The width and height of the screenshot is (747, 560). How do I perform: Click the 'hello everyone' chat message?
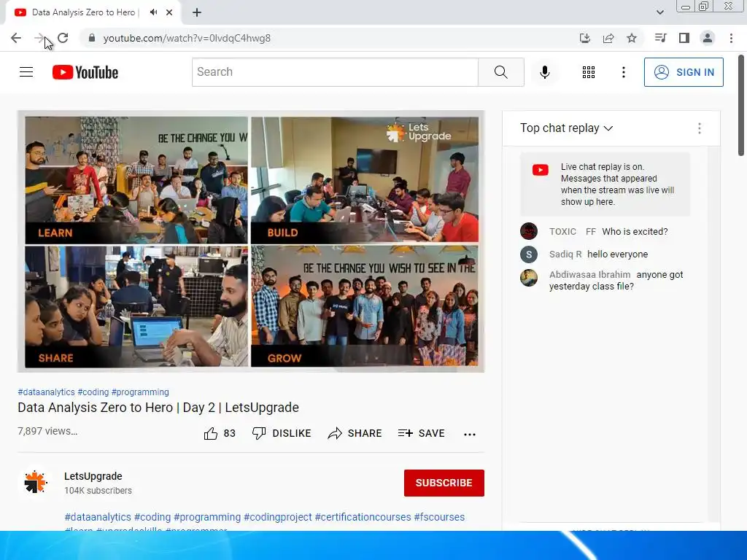(x=617, y=254)
